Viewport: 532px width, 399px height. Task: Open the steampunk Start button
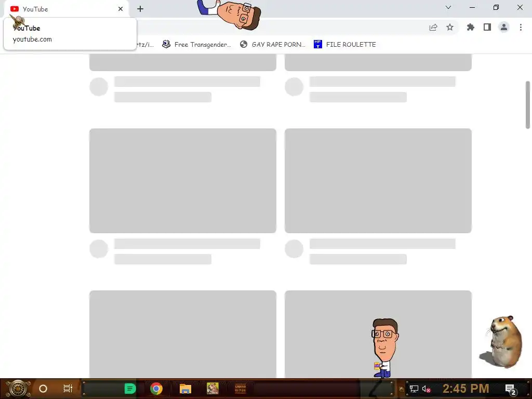point(18,389)
